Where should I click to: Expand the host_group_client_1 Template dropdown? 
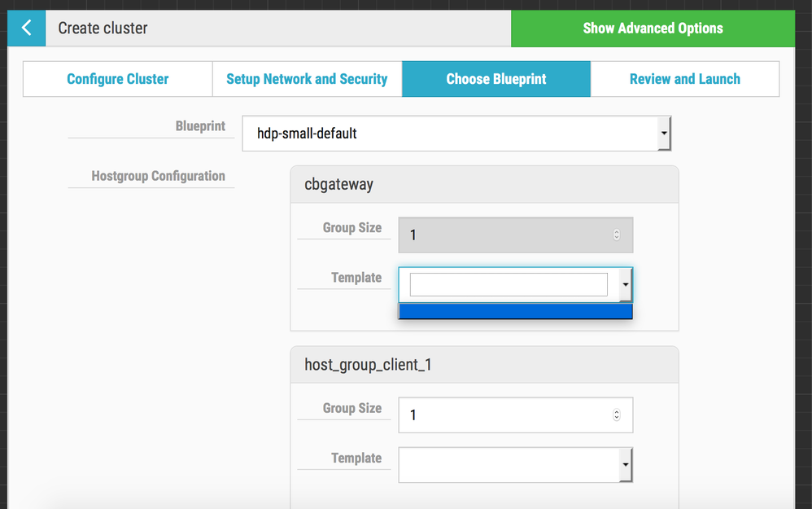515,465
